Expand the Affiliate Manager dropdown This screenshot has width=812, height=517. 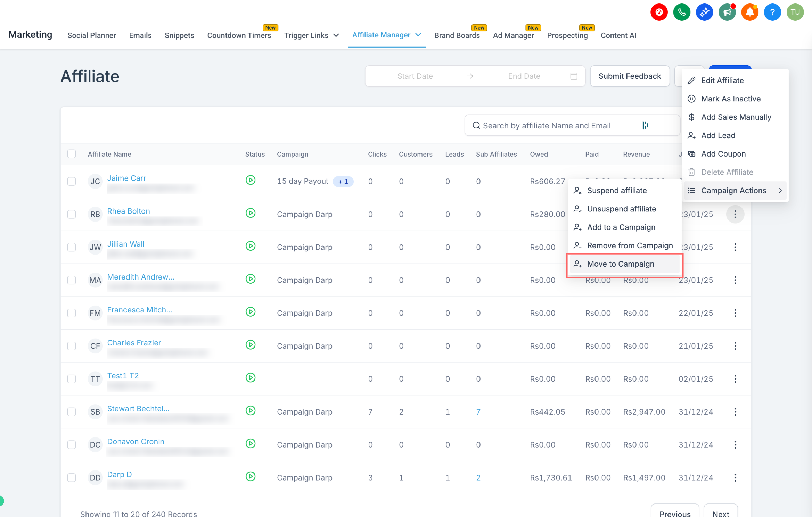(x=386, y=35)
